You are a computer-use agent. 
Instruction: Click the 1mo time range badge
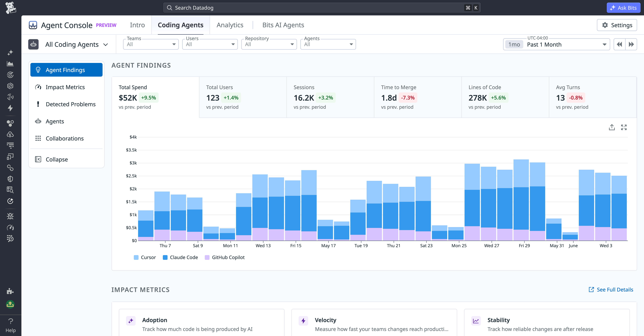tap(514, 45)
